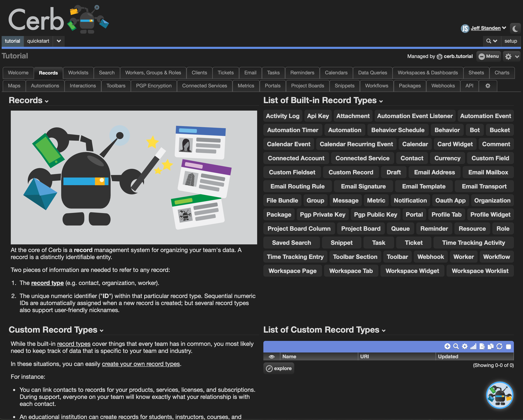Export the custom record types list

coord(482,346)
